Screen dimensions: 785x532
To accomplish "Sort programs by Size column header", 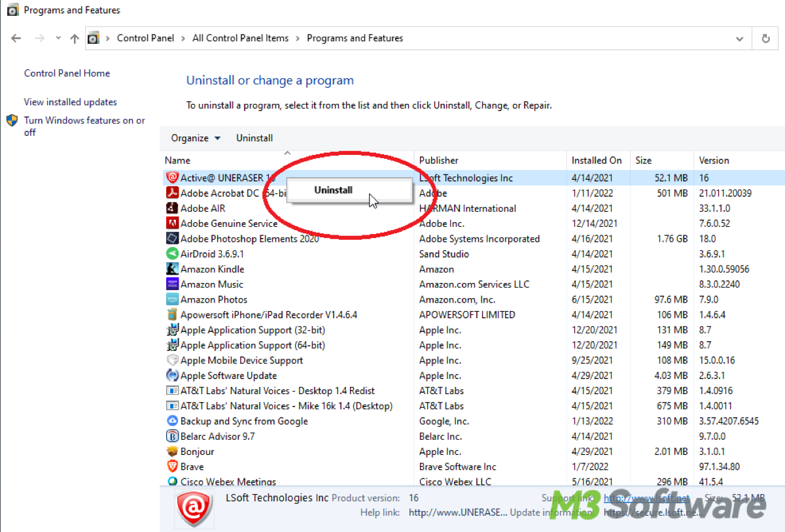I will tap(662, 160).
